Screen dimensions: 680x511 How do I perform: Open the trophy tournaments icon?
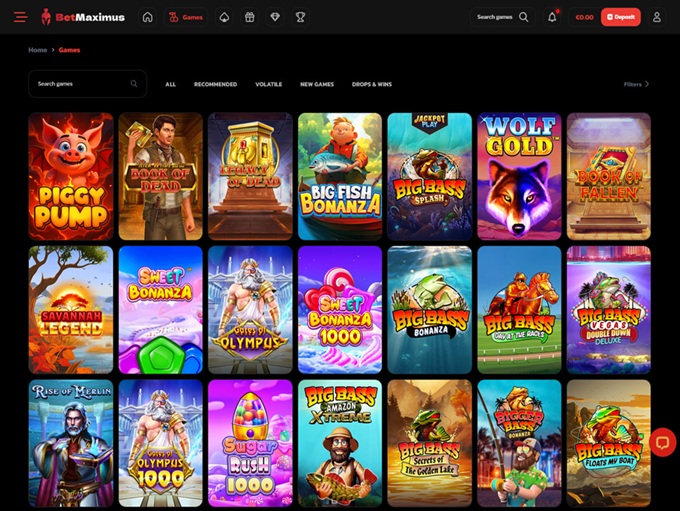click(x=300, y=17)
